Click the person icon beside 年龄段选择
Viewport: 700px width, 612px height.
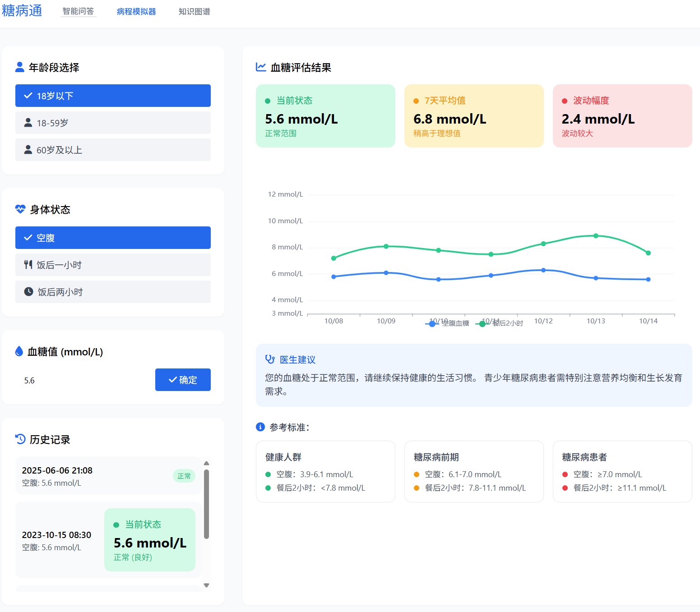(20, 66)
